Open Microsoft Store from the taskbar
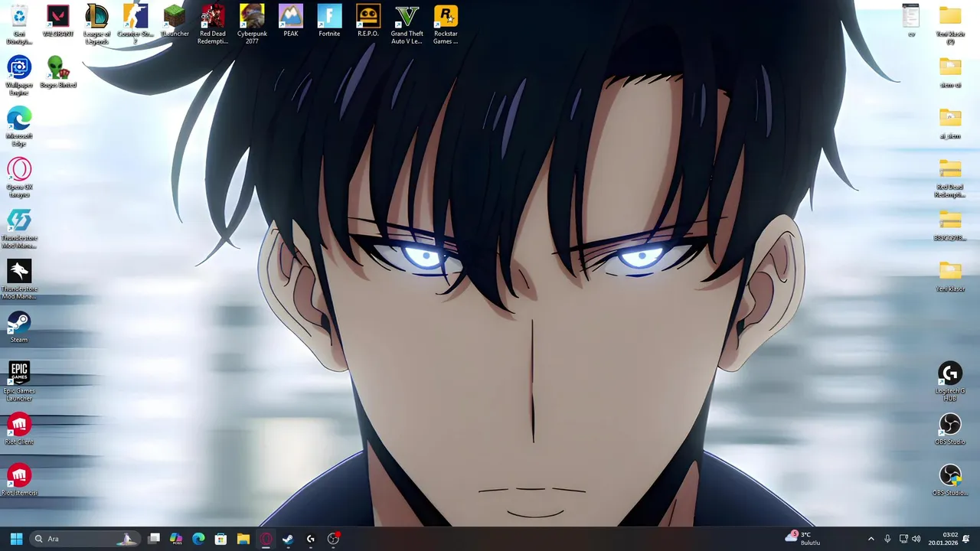Image resolution: width=980 pixels, height=551 pixels. [x=220, y=539]
